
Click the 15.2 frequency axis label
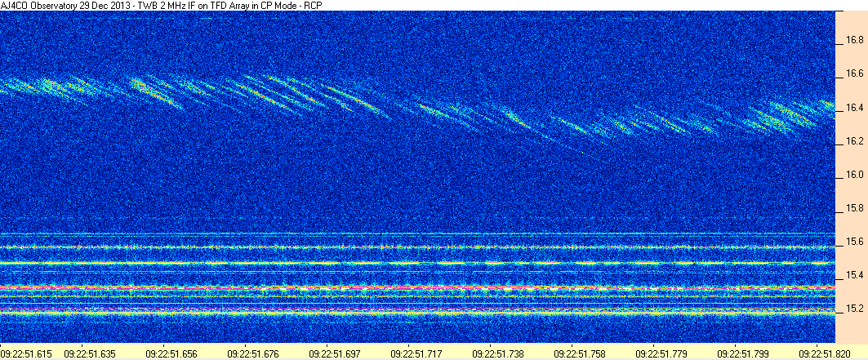[x=854, y=309]
